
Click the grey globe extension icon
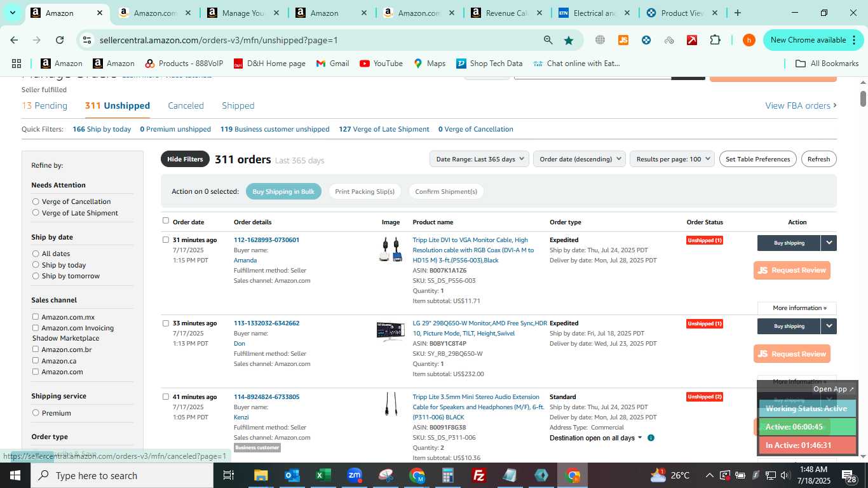[x=600, y=40]
